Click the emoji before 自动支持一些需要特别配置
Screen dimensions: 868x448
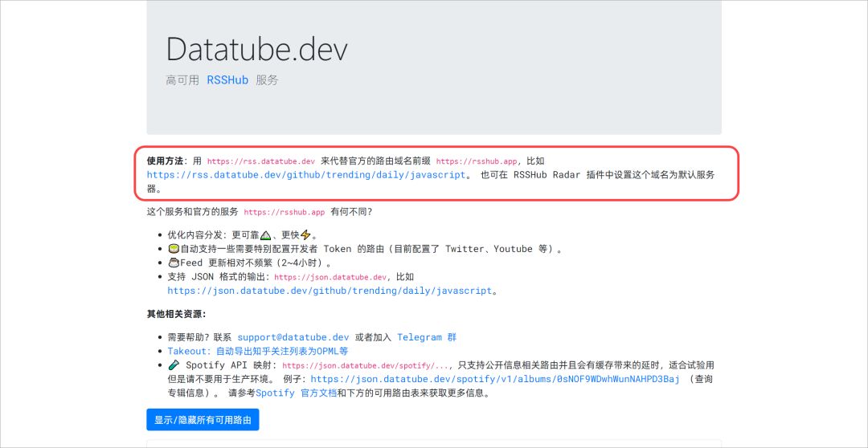[x=174, y=249]
